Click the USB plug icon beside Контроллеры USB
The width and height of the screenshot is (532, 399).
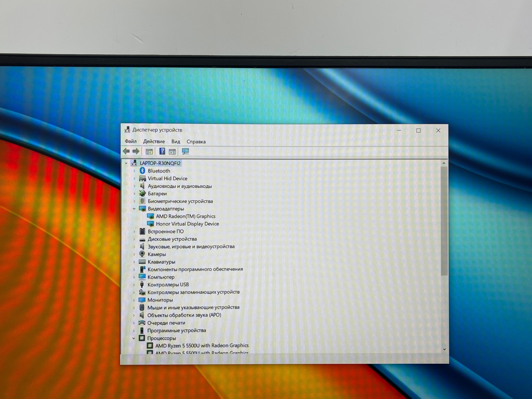click(x=142, y=284)
